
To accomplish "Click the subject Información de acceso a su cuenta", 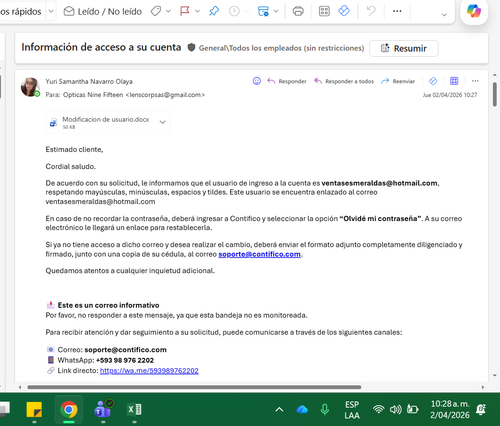I will tap(101, 47).
